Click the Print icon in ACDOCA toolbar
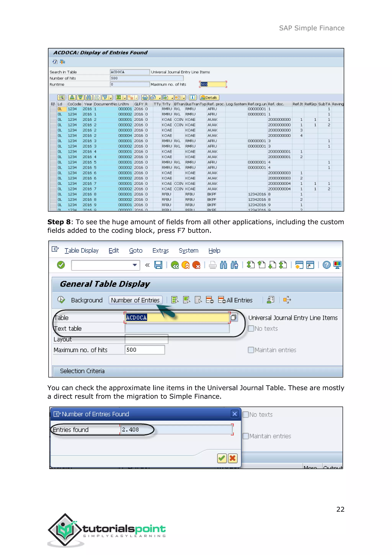This screenshot has height=555, width=392. coord(145,97)
